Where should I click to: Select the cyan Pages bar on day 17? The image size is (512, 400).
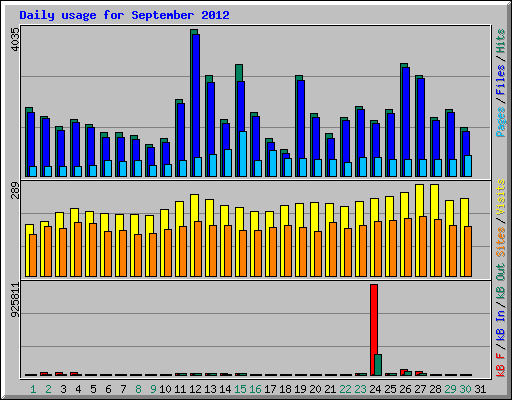[273, 163]
